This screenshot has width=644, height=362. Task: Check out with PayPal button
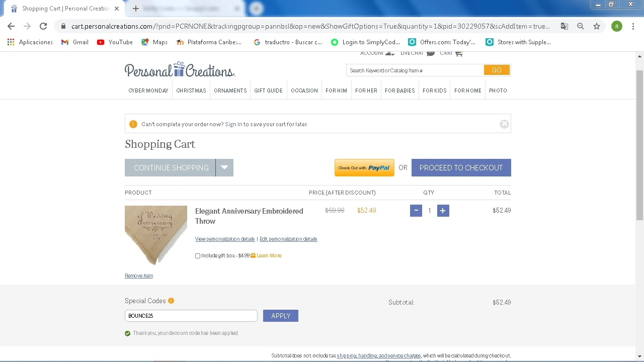click(x=364, y=168)
